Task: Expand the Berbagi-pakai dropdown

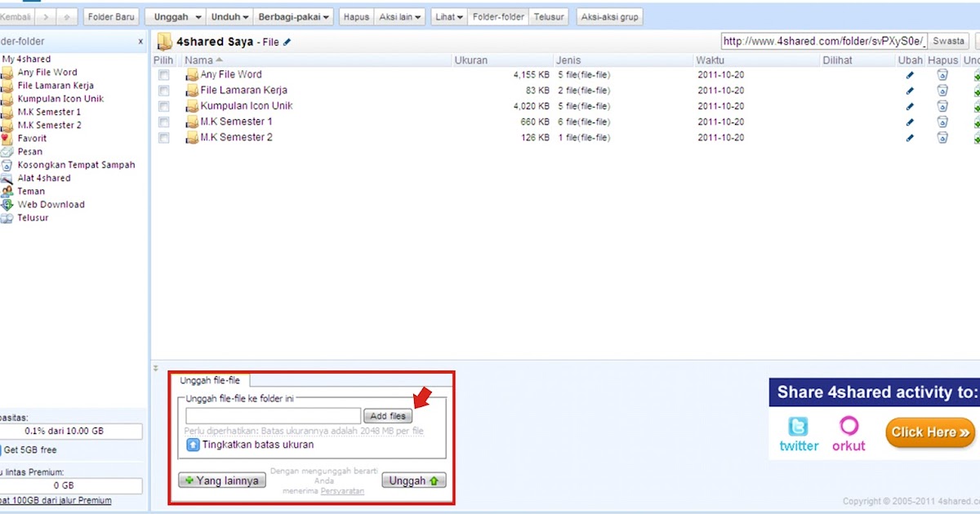Action: point(295,16)
